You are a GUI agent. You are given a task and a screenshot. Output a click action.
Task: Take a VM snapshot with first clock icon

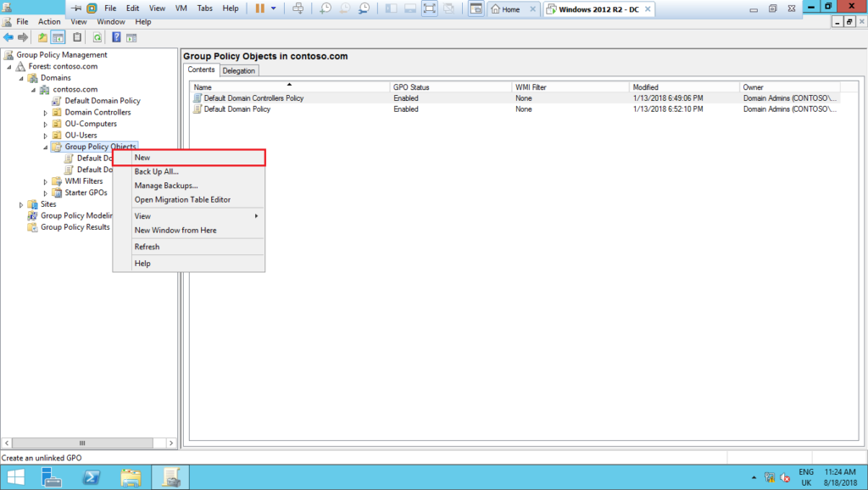click(x=325, y=8)
